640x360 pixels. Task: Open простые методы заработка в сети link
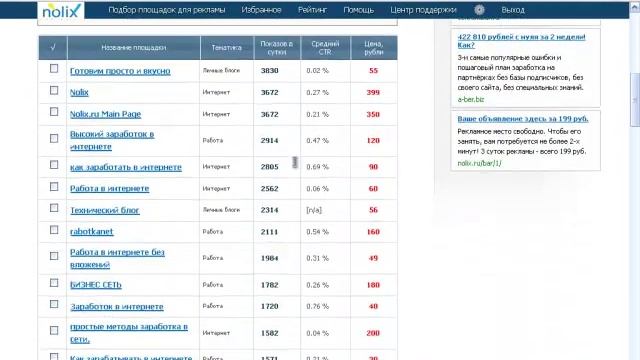129,333
